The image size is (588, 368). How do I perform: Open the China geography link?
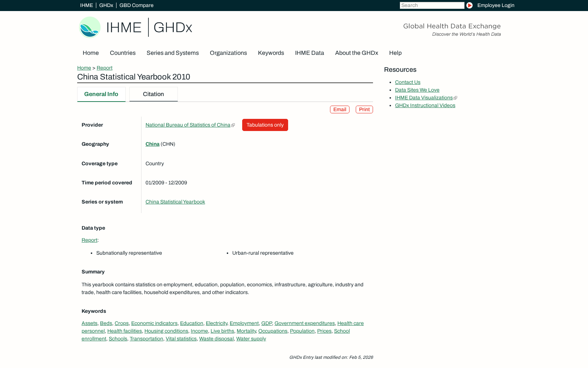(153, 144)
